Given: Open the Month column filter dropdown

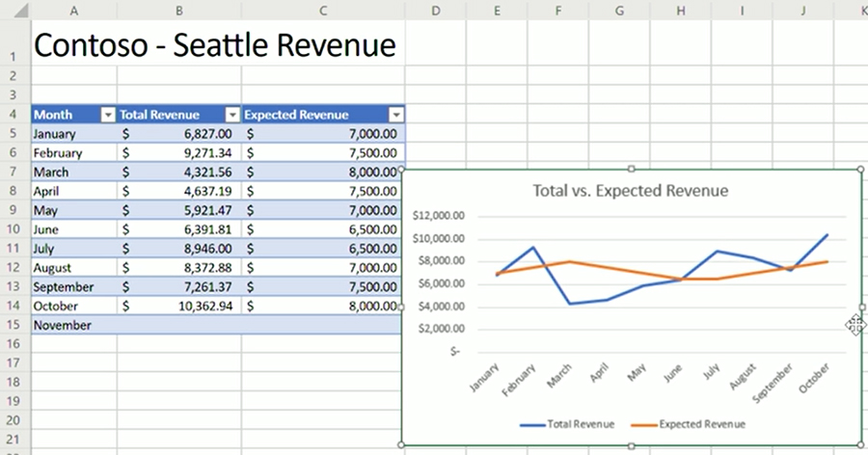Looking at the screenshot, I should click(x=108, y=115).
